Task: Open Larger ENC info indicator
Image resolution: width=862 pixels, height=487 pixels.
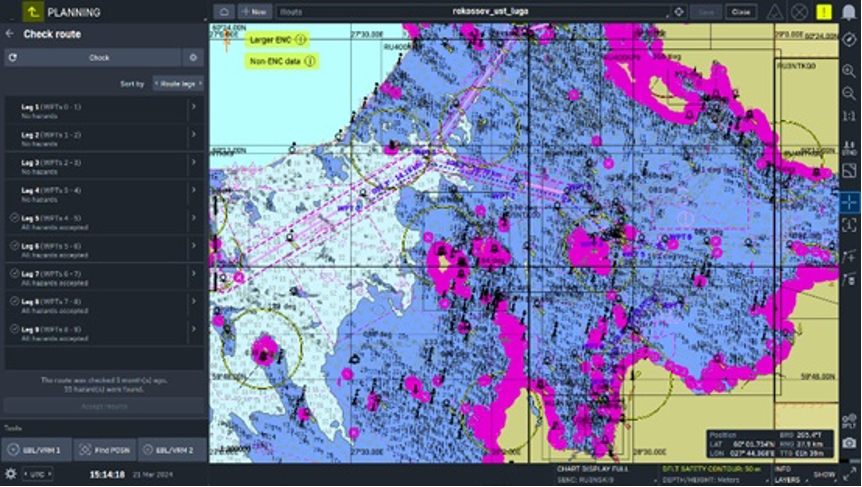Action: click(x=300, y=40)
